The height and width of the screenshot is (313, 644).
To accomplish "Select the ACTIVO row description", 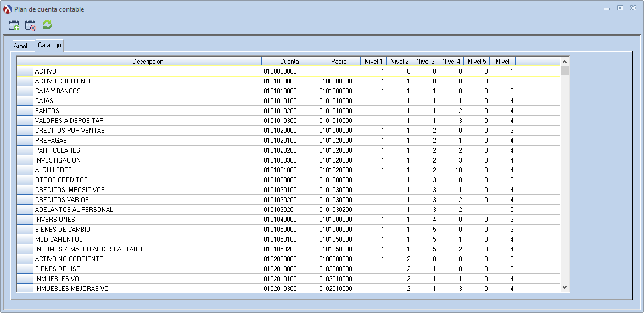I will 46,71.
